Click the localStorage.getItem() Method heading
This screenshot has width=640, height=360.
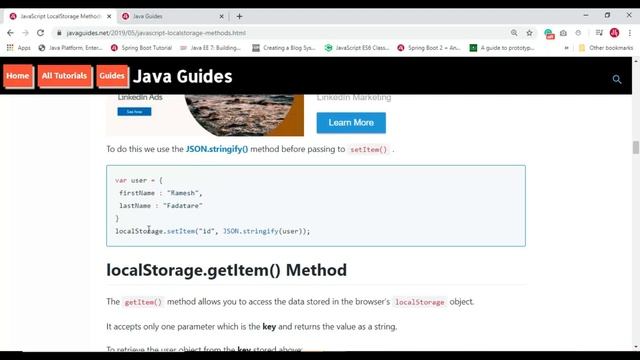227,270
